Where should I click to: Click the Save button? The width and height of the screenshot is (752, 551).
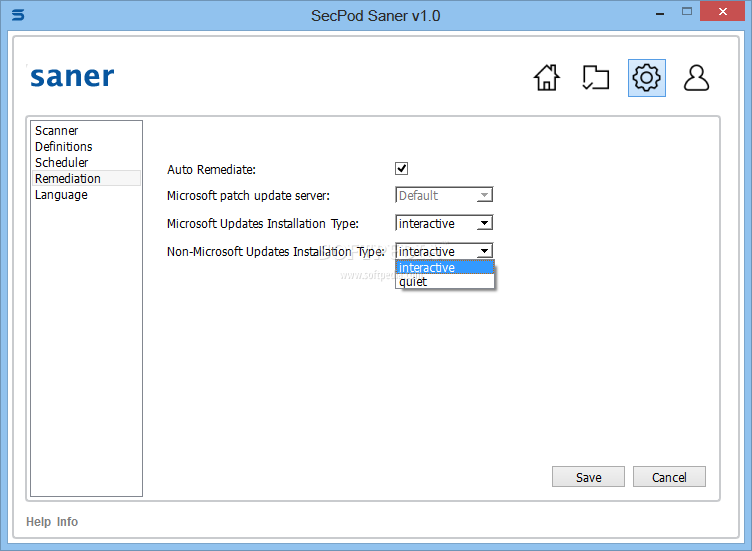[588, 477]
